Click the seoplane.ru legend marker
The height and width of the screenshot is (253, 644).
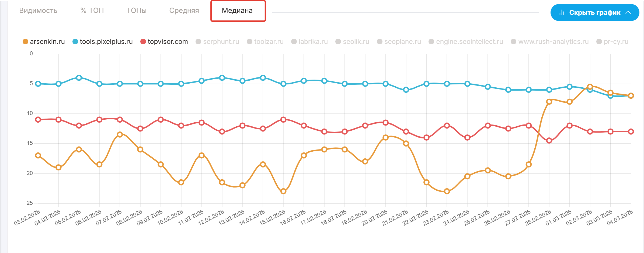[380, 42]
